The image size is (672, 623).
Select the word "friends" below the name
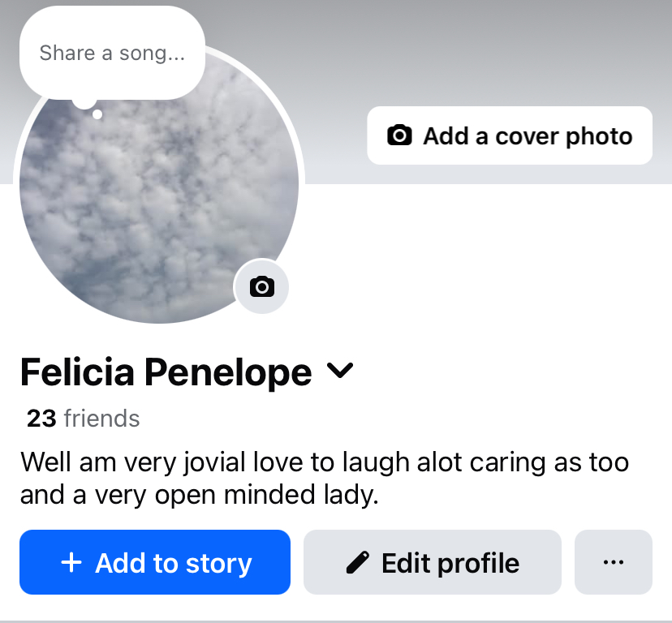point(101,419)
